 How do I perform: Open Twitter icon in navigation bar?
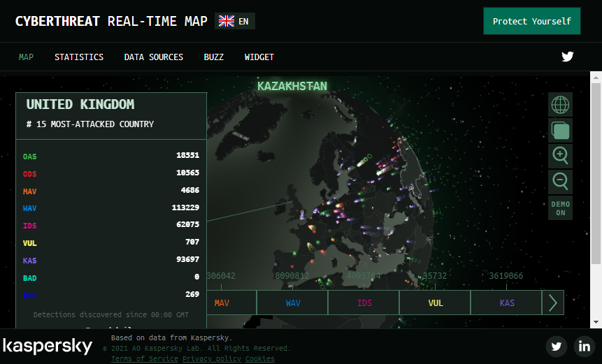coord(568,57)
